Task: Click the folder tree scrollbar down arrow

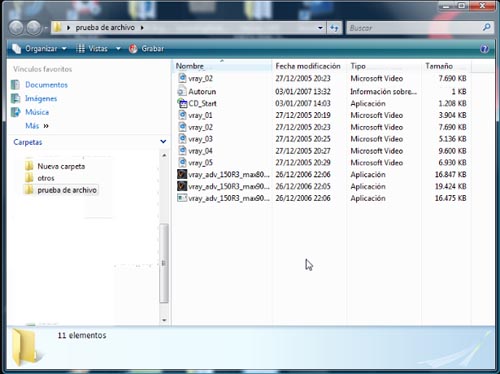Action: point(164,320)
